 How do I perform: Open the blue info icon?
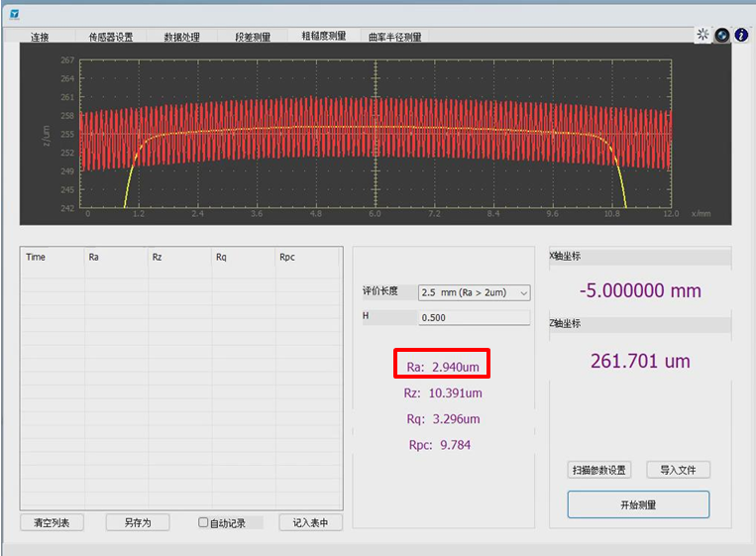[741, 35]
